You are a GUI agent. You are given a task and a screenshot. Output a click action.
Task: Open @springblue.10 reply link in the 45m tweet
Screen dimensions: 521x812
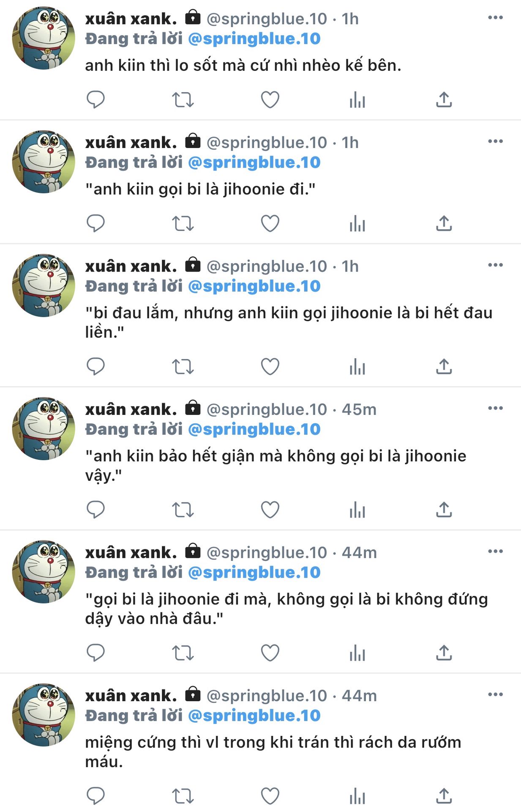point(254,429)
